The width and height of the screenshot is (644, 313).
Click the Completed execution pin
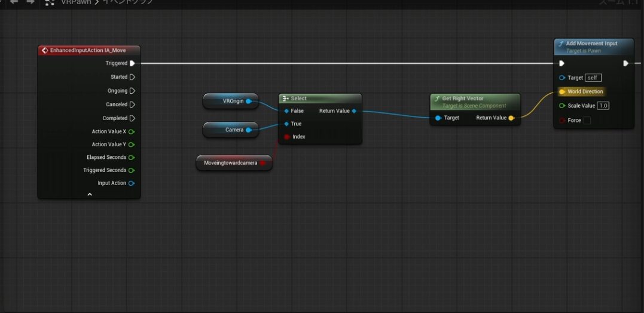point(132,118)
